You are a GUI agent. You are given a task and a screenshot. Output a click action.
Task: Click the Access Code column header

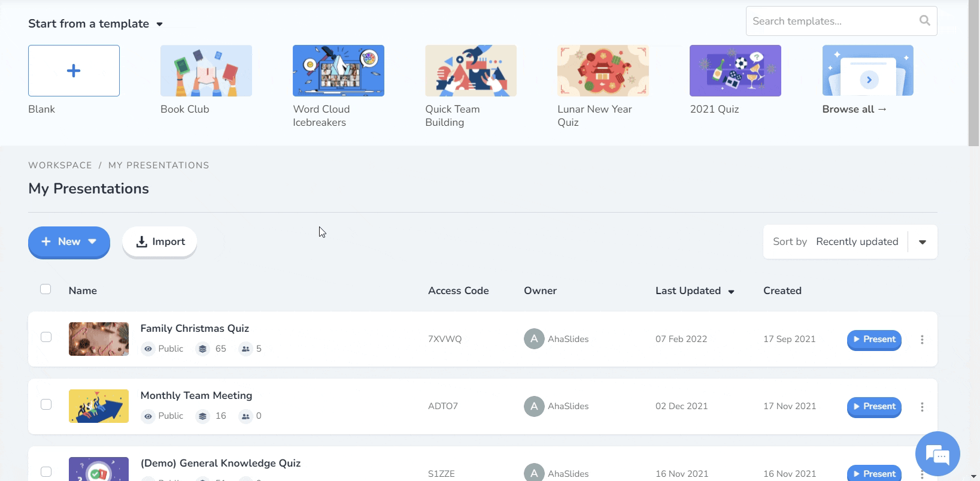click(x=459, y=291)
